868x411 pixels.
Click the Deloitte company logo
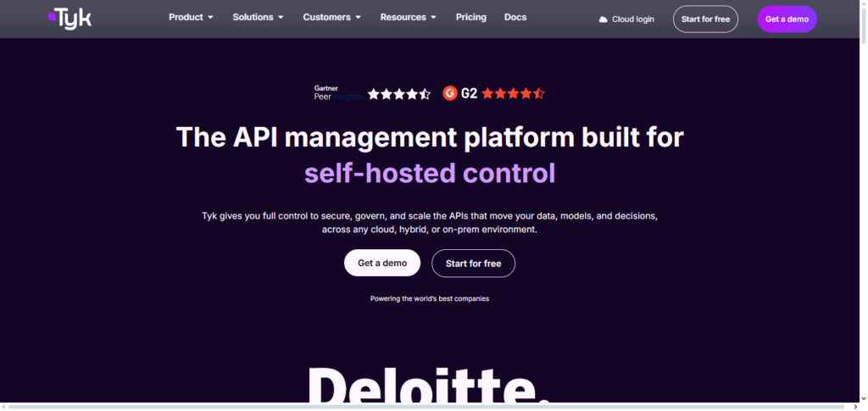pos(429,386)
